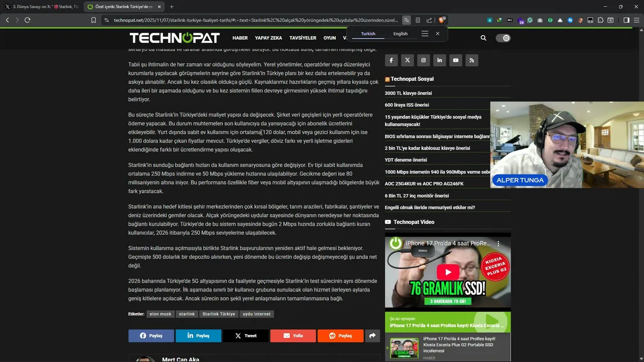Open the HABER menu
The height and width of the screenshot is (362, 644).
pyautogui.click(x=240, y=38)
